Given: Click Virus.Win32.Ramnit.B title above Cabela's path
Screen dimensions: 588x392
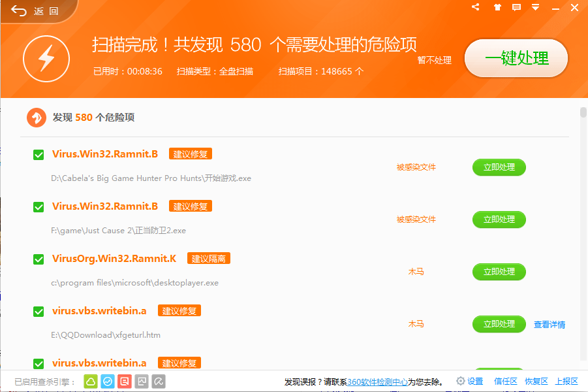Looking at the screenshot, I should [x=105, y=154].
